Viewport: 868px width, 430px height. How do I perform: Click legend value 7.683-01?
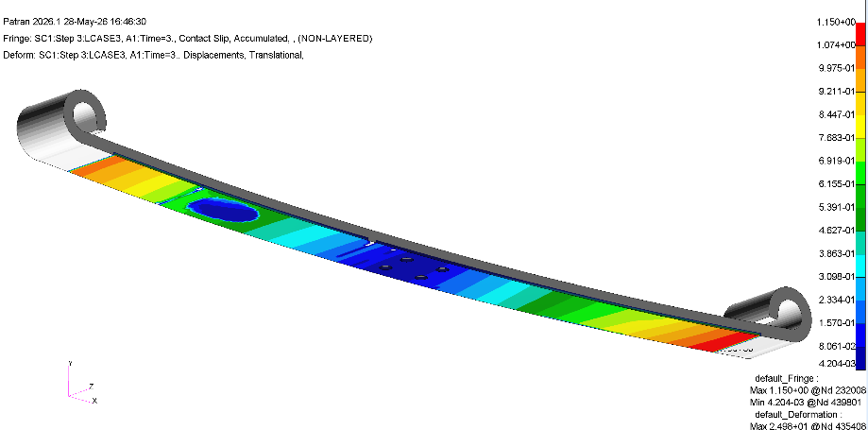coord(836,137)
